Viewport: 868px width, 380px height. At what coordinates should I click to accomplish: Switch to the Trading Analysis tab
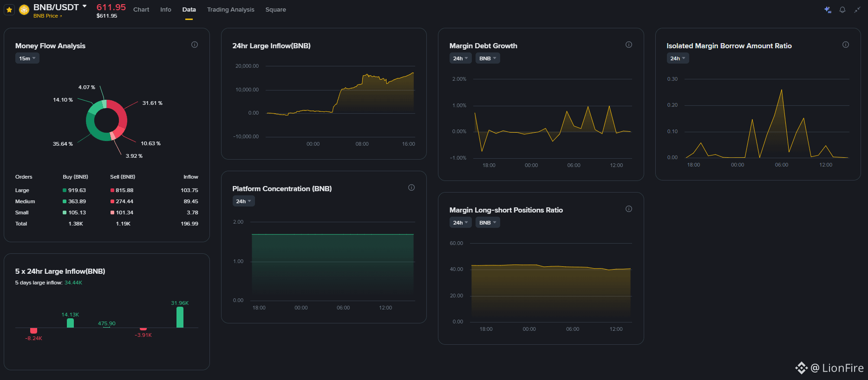point(231,9)
